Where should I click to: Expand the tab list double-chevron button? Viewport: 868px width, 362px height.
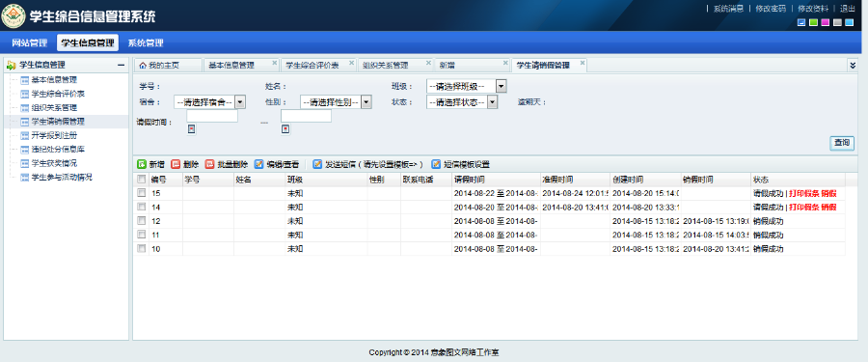[853, 66]
